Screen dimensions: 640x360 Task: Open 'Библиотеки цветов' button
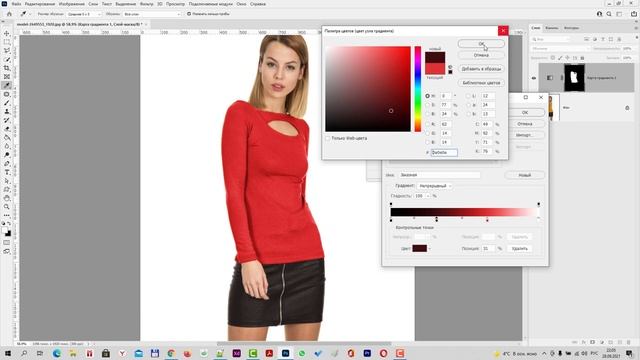(481, 83)
